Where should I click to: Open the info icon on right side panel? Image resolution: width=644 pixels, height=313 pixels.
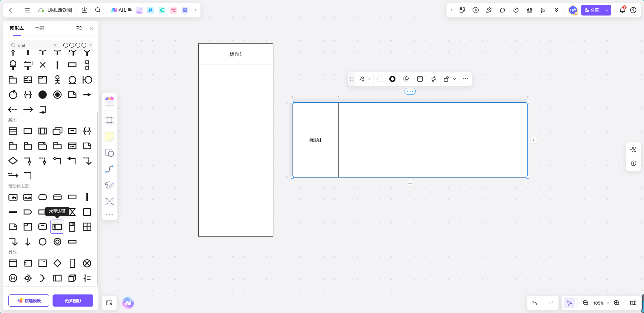pyautogui.click(x=634, y=163)
